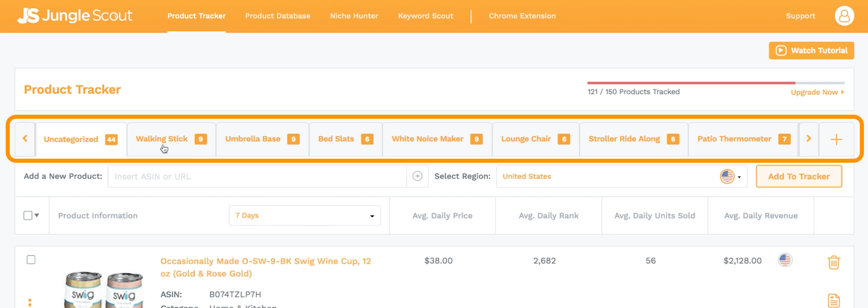This screenshot has height=308, width=868.
Task: Select Patio Thermometer tab
Action: (x=744, y=139)
